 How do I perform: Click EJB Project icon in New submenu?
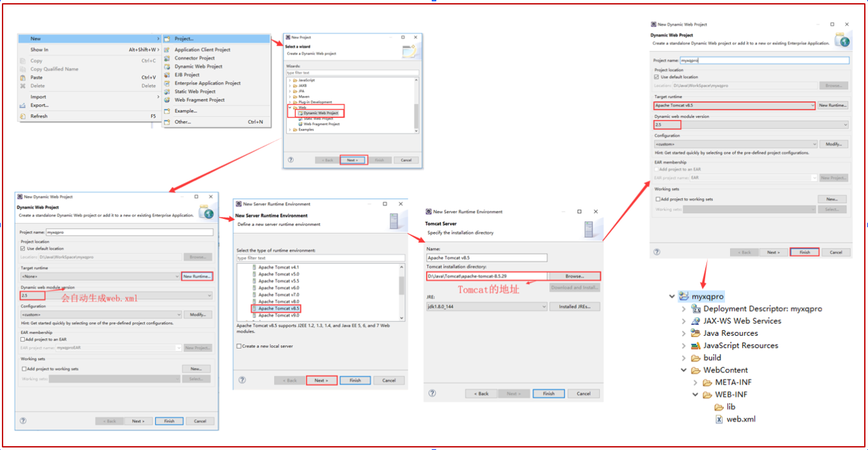tap(168, 74)
